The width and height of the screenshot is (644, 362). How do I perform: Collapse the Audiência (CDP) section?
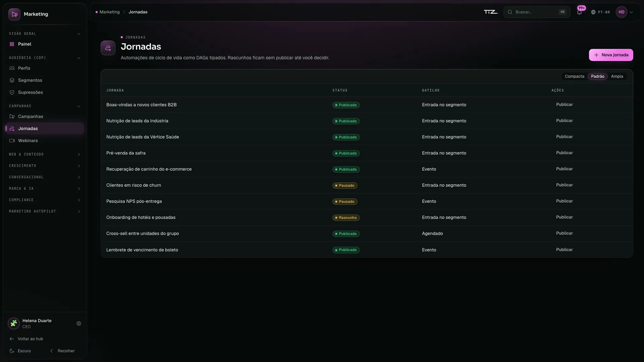[45, 58]
